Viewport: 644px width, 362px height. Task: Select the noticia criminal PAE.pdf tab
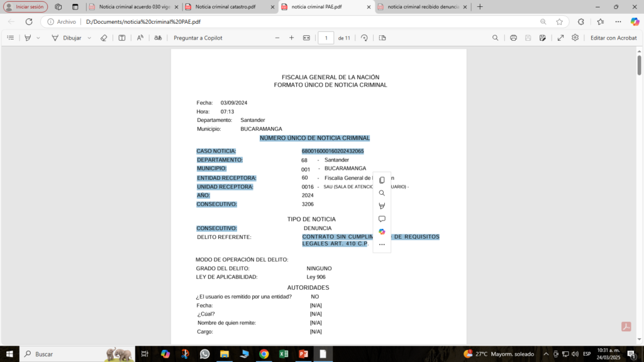[317, 7]
